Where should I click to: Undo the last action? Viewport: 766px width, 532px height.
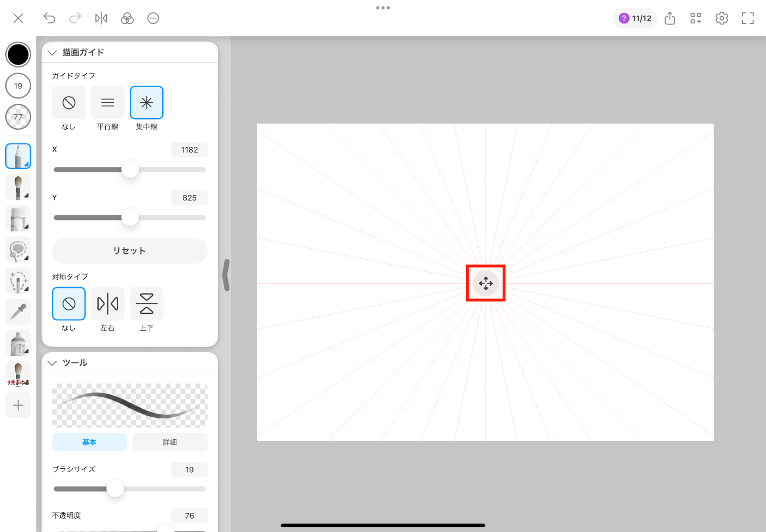point(49,18)
